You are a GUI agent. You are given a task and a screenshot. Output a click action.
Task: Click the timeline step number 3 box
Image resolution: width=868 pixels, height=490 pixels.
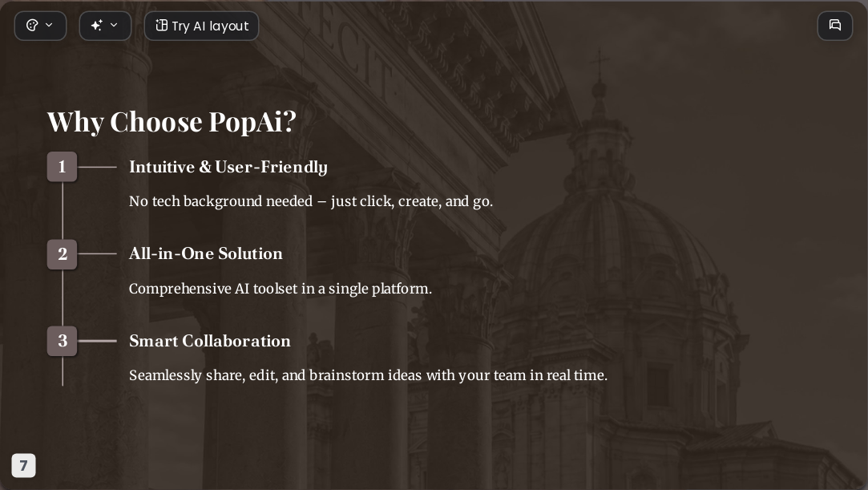62,341
